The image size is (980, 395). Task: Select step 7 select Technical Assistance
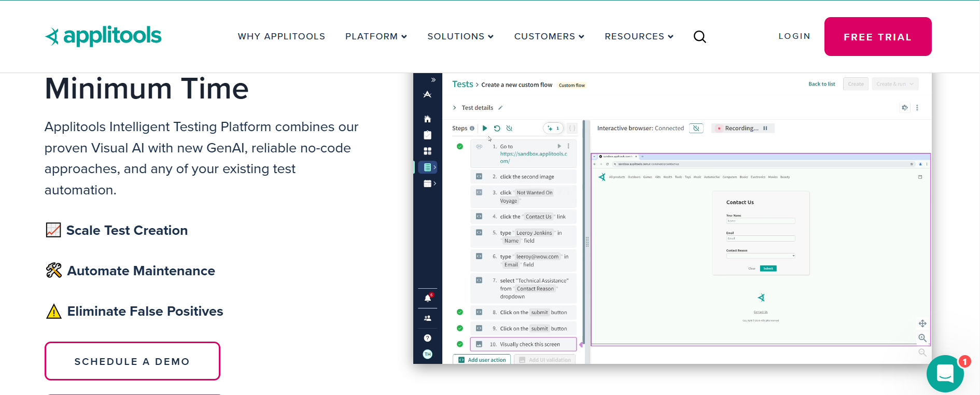tap(523, 289)
